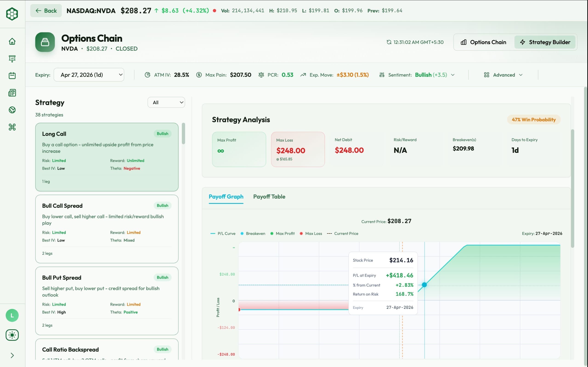The height and width of the screenshot is (367, 588).
Task: Toggle the Max Loss legend item
Action: click(311, 233)
